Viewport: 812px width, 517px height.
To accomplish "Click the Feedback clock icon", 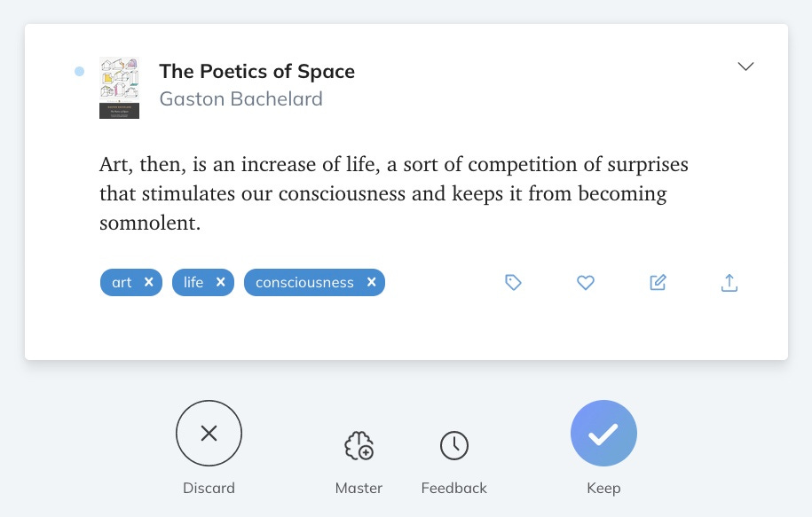I will point(454,445).
